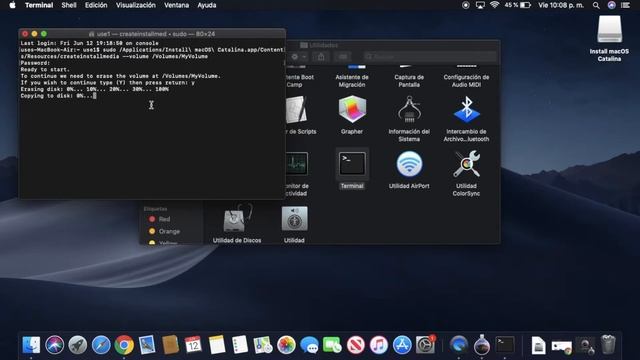Screen dimensions: 640x360
Task: Open Notes from the Dock
Action: pyautogui.click(x=217, y=345)
